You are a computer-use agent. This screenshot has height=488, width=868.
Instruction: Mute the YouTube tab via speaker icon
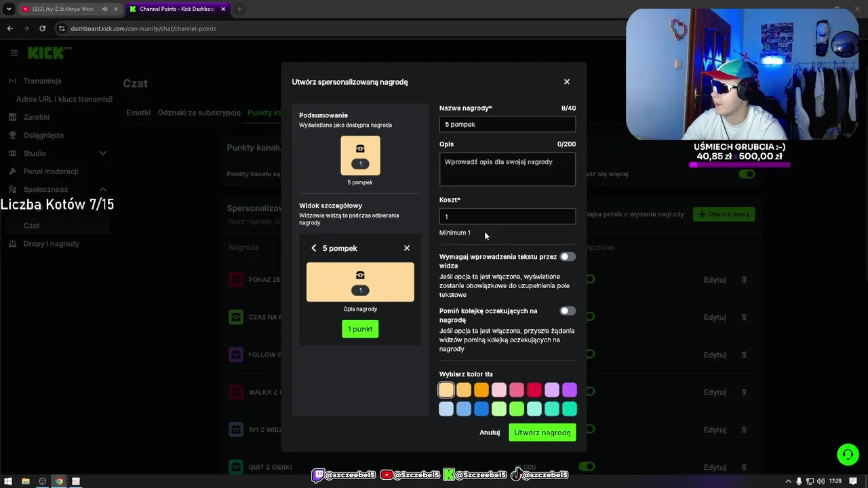tap(104, 9)
